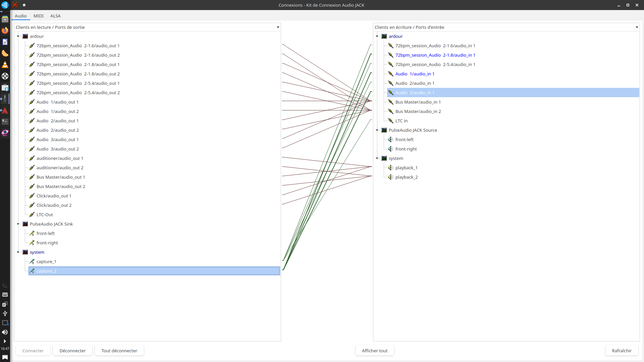
Task: Click the VLC cone icon in the dock
Action: click(5, 65)
